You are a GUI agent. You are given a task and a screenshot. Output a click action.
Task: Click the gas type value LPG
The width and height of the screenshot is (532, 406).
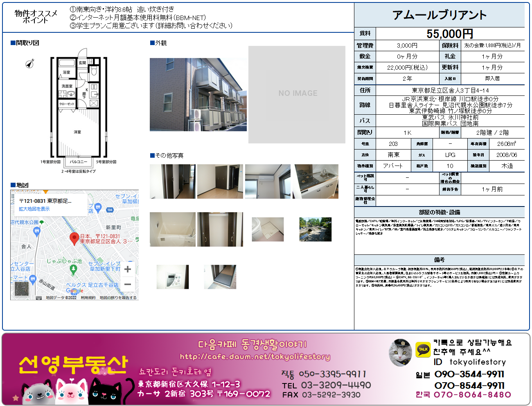pos(450,155)
